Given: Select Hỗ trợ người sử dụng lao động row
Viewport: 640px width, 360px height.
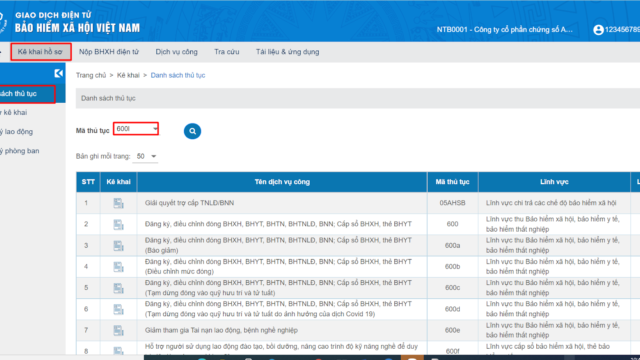Looking at the screenshot, I should pos(281,348).
